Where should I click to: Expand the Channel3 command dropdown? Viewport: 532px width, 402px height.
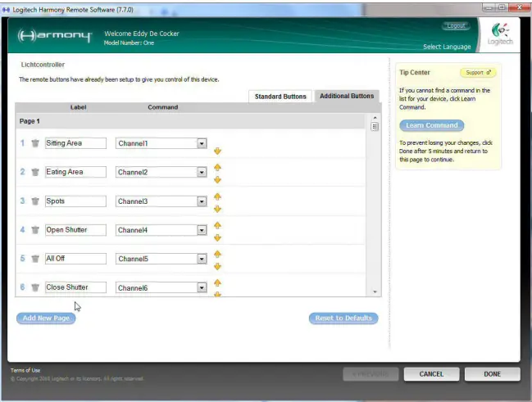202,201
